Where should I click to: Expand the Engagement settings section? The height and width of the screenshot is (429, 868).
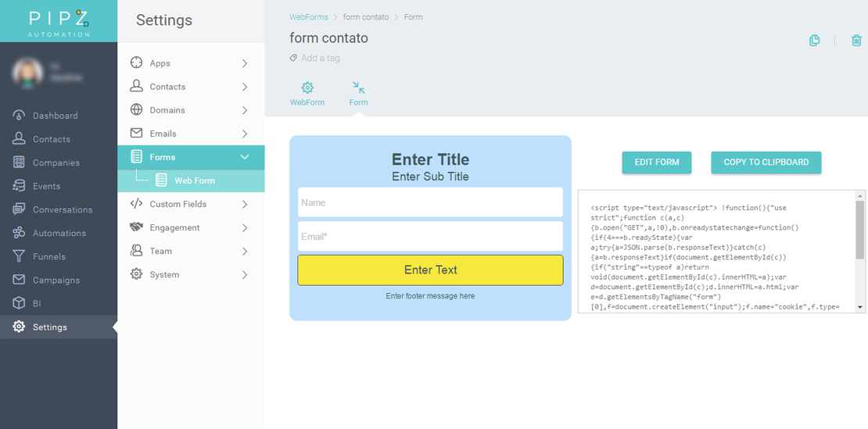click(191, 227)
